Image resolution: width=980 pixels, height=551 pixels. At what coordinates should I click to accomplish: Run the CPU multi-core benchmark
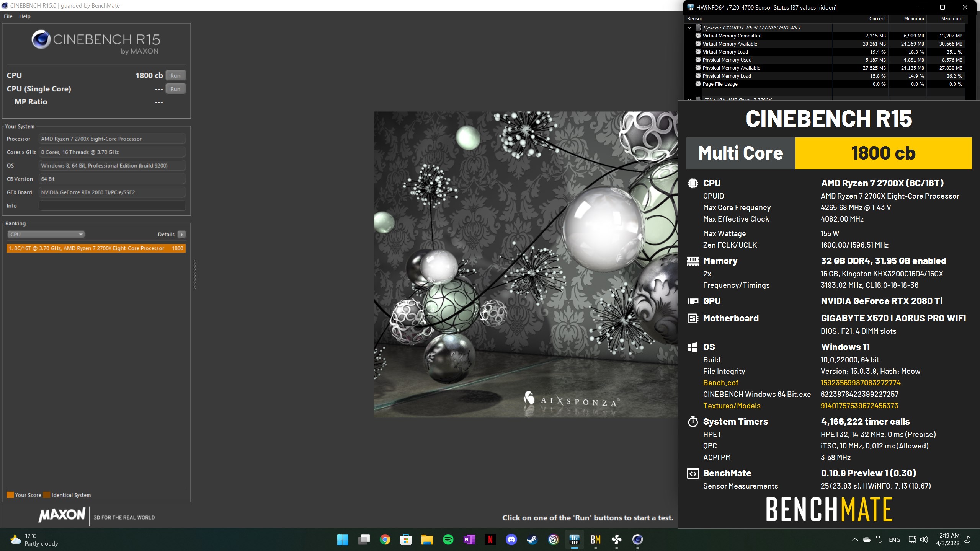pos(175,75)
